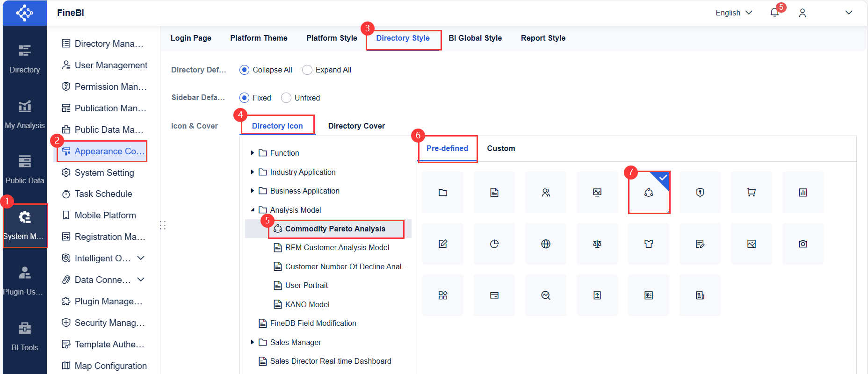
Task: Select the Collapse All radio option
Action: point(244,70)
